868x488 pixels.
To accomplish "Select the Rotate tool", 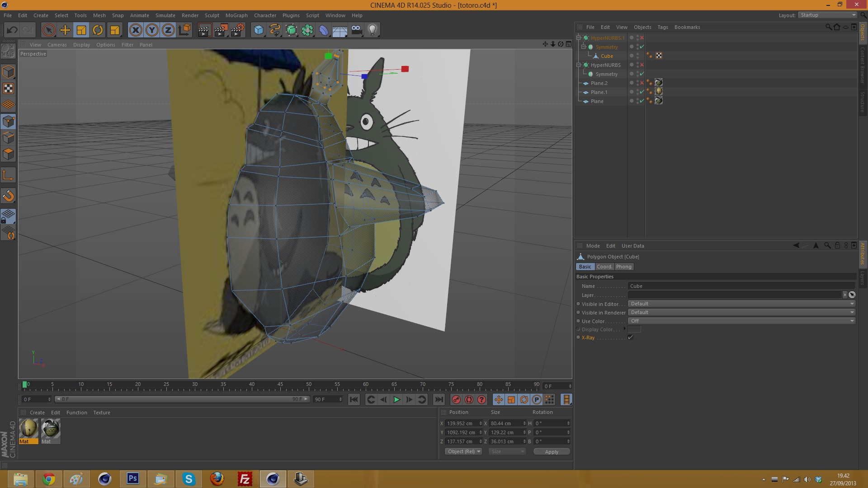I will [98, 30].
